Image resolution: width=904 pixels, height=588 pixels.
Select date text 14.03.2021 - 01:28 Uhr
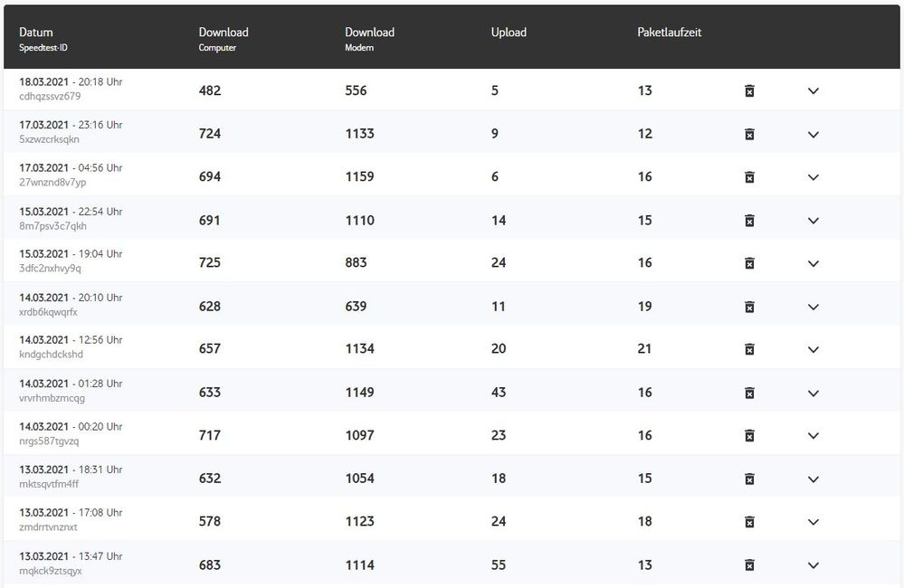pyautogui.click(x=71, y=384)
